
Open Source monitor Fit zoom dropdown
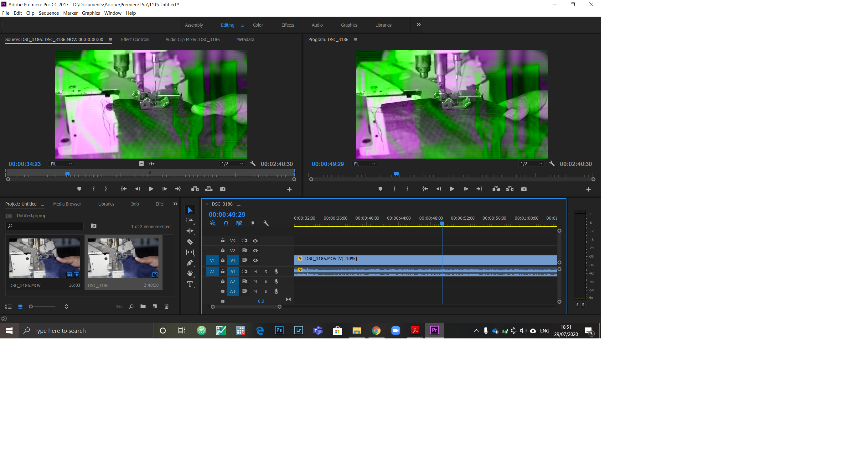click(x=61, y=164)
